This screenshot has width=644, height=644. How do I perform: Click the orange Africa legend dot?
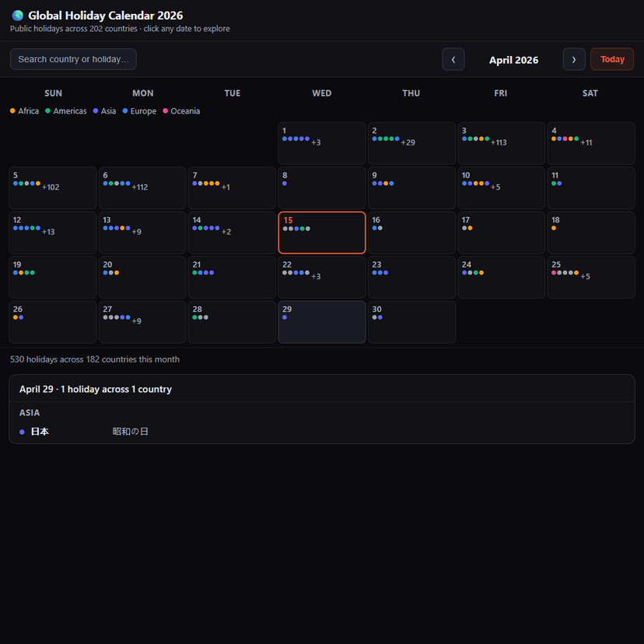coord(12,111)
